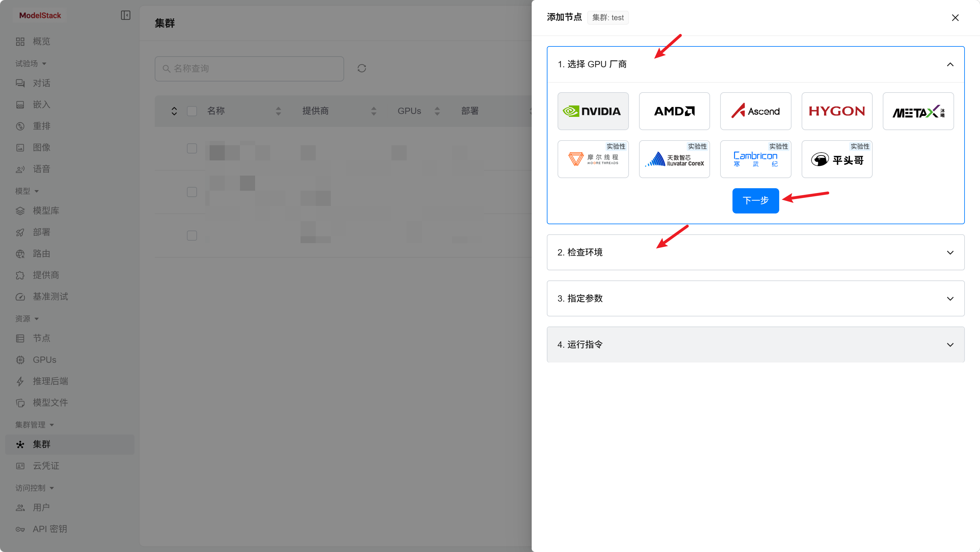
Task: Expand all rows with the header expander
Action: point(174,111)
